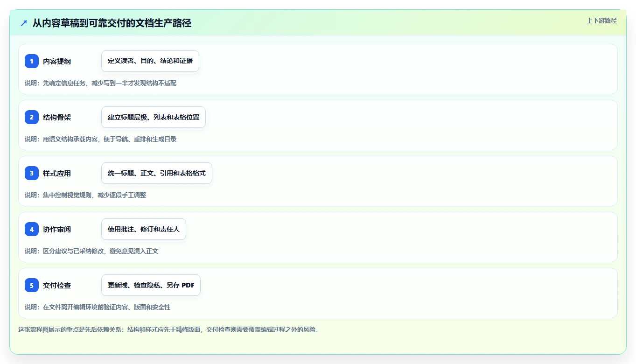This screenshot has width=636, height=364.
Task: Select the 交付检查 step title
Action: coord(57,285)
